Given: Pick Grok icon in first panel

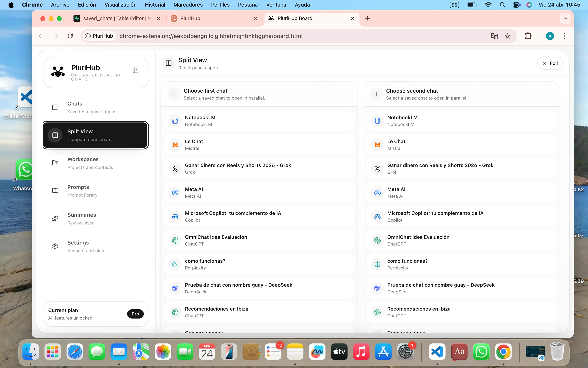Looking at the screenshot, I should pyautogui.click(x=175, y=168).
